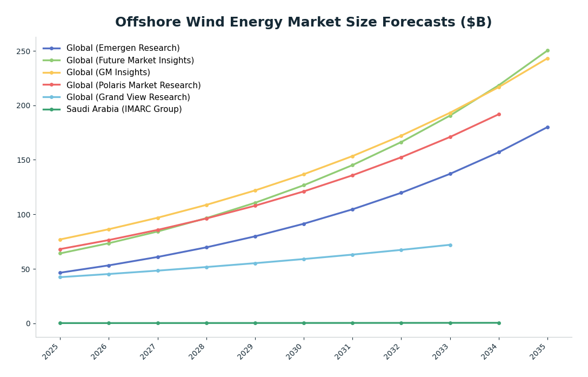The image size is (588, 377).
Task: Click the IMARC Group 2034 endpoint
Action: pyautogui.click(x=499, y=323)
